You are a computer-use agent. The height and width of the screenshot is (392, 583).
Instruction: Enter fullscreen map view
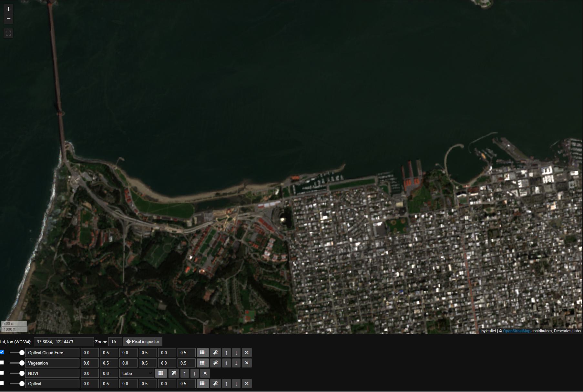point(8,33)
